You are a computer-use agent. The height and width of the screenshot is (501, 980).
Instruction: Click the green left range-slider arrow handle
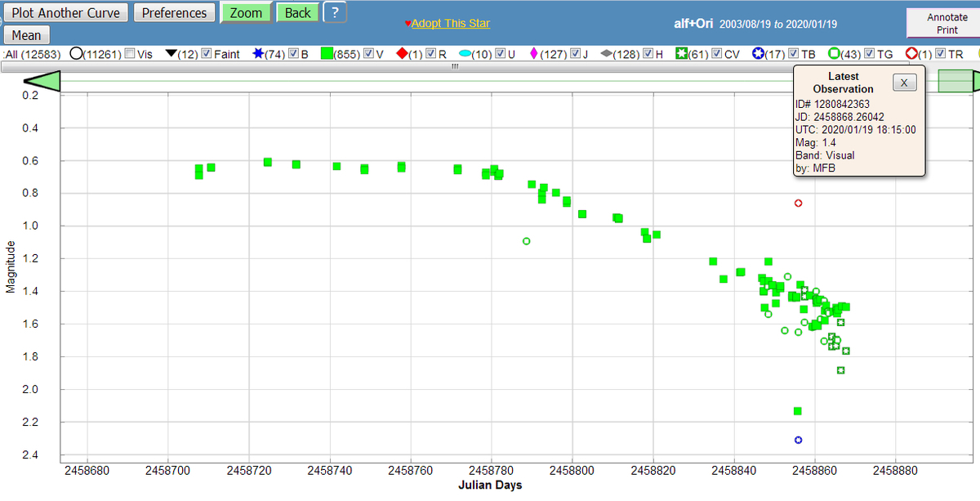click(42, 81)
